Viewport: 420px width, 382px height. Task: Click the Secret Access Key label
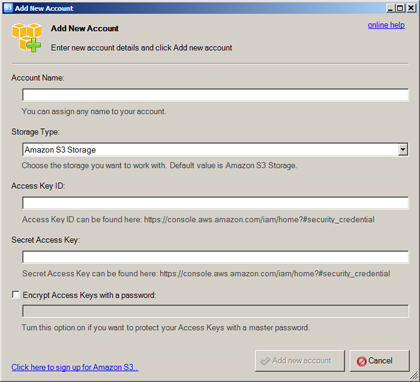(46, 240)
